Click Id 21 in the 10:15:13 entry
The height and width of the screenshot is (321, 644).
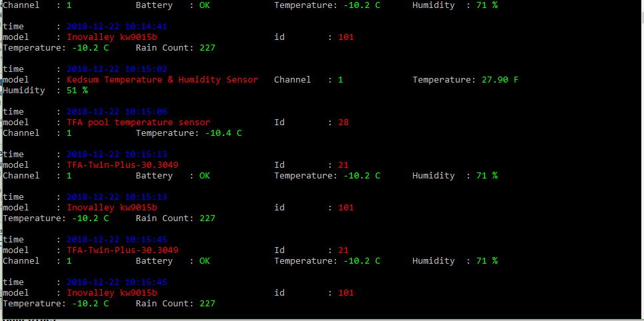pyautogui.click(x=343, y=165)
